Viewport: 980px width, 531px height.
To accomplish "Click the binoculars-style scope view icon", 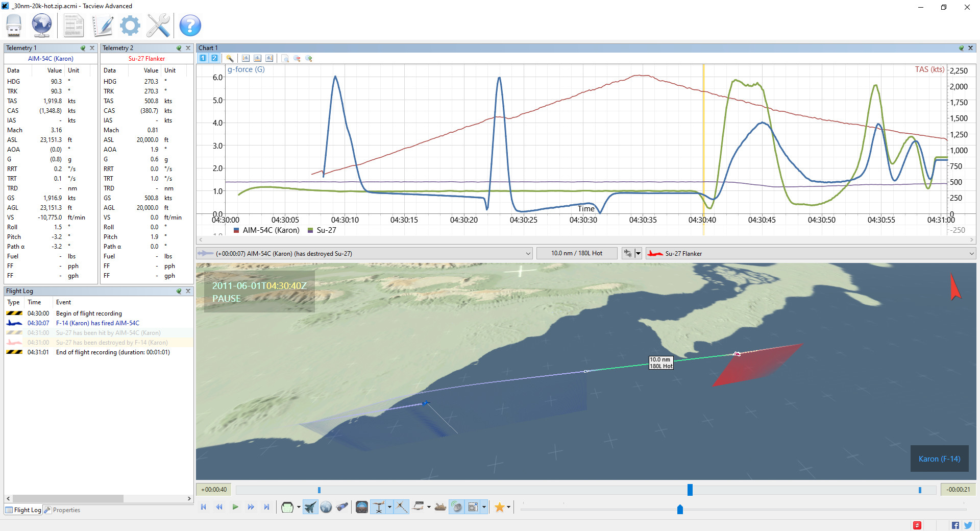I will (x=342, y=507).
